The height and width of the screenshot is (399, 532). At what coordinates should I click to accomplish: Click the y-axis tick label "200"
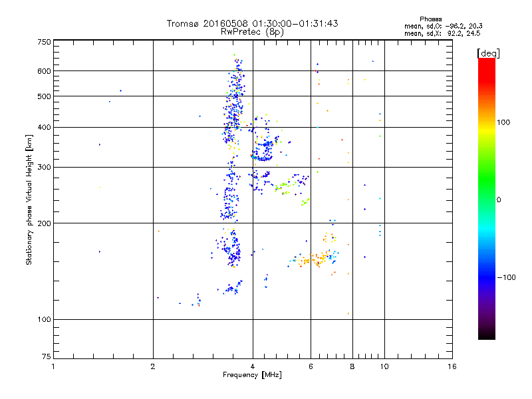click(x=44, y=223)
